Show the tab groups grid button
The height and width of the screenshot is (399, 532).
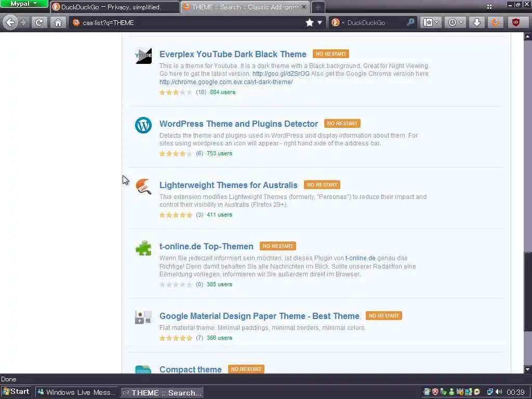coord(489,7)
